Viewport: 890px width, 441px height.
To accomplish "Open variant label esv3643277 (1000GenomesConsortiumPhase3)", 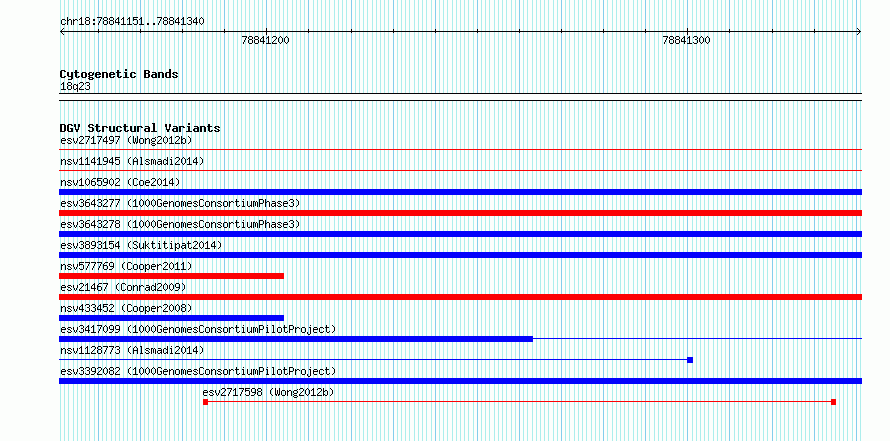I will (180, 203).
